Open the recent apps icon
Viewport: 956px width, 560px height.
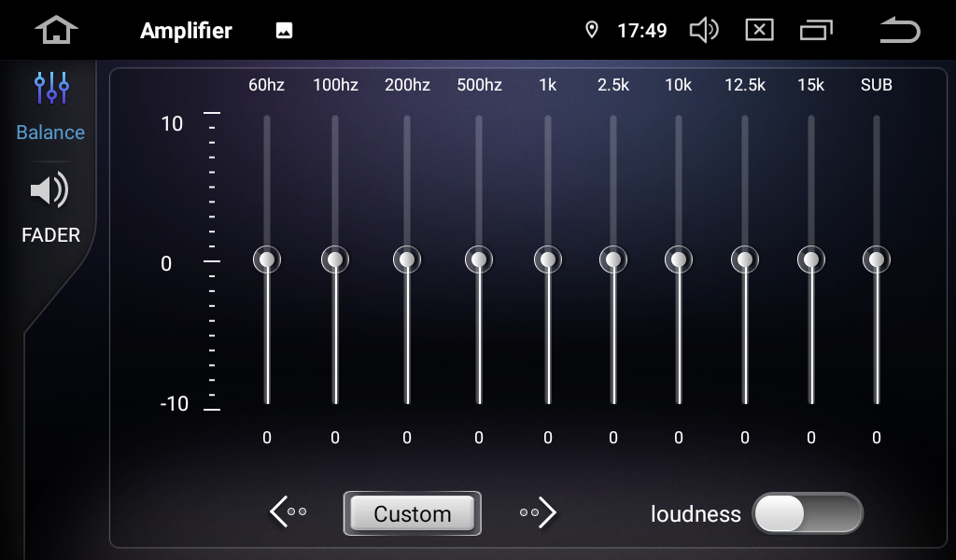pyautogui.click(x=815, y=30)
